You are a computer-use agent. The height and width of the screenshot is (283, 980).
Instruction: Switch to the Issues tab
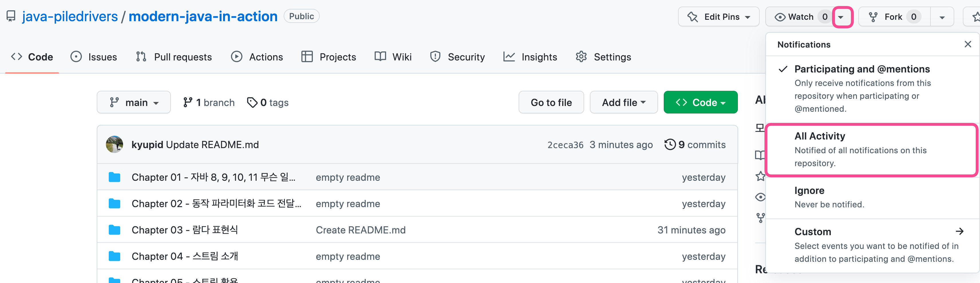click(x=94, y=57)
